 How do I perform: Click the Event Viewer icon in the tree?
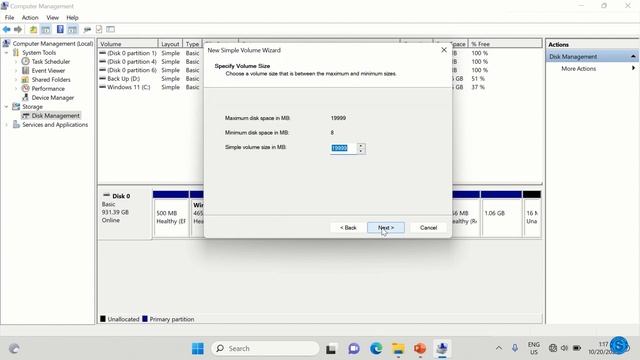coord(25,70)
